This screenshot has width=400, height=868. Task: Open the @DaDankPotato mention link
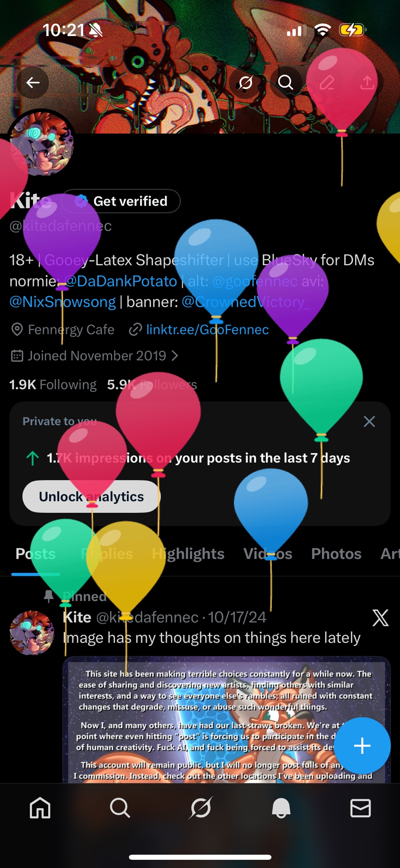121,281
